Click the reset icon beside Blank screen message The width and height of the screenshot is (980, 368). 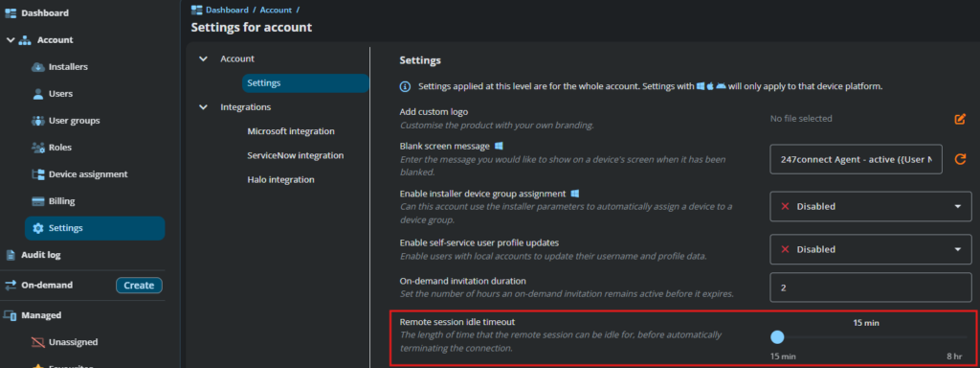[960, 159]
